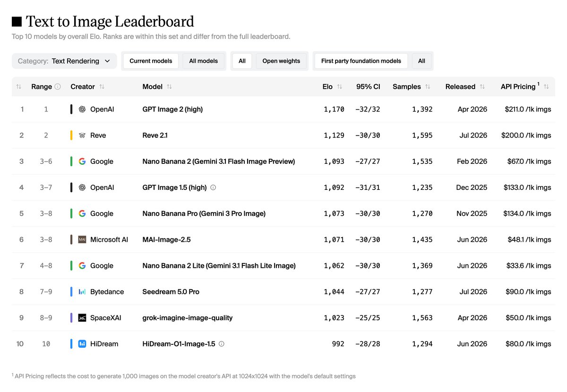Switch to the All models filter
This screenshot has height=392, width=567.
point(204,61)
